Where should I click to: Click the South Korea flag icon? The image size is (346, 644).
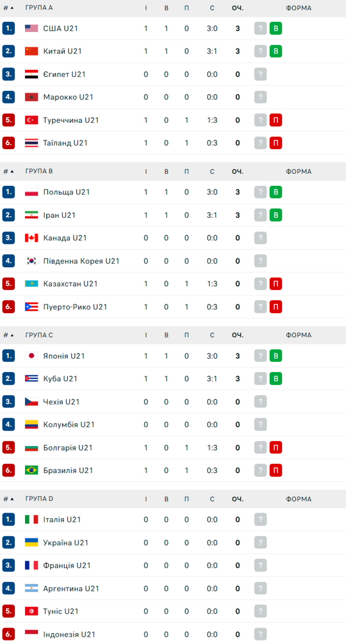(32, 261)
